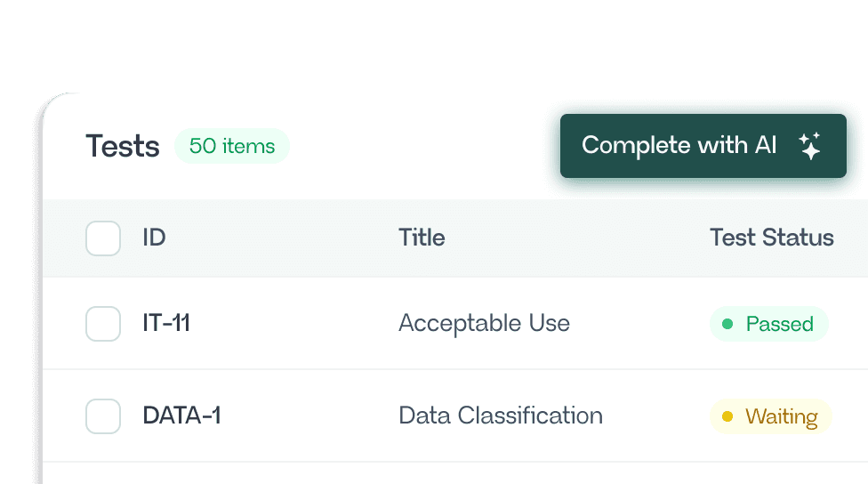Image resolution: width=868 pixels, height=484 pixels.
Task: Check the box for test IT-11
Action: click(103, 323)
